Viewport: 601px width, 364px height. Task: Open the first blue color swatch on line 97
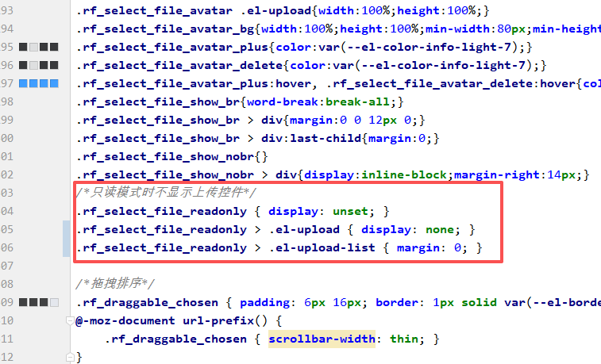(23, 83)
